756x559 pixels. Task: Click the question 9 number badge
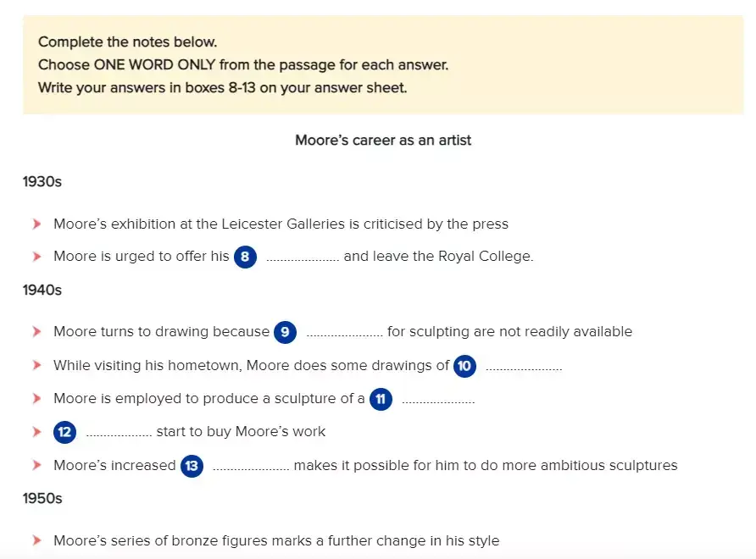click(x=285, y=332)
